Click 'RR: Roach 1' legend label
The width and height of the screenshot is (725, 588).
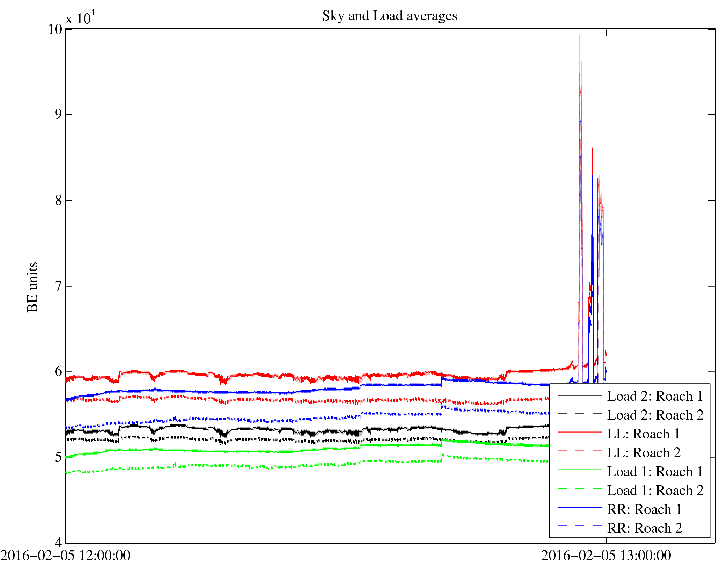(x=644, y=509)
